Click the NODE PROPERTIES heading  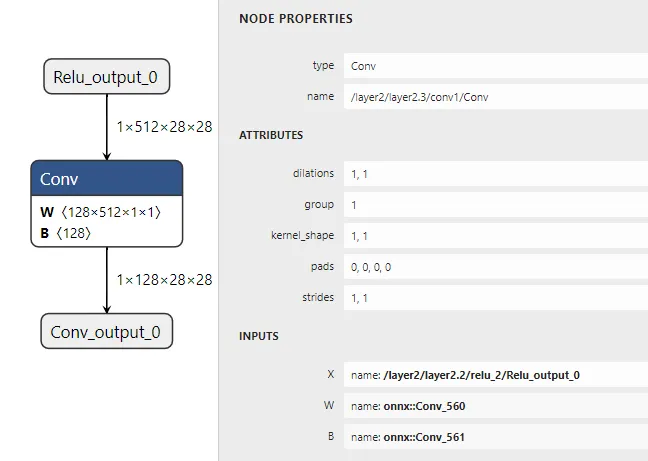(x=295, y=19)
